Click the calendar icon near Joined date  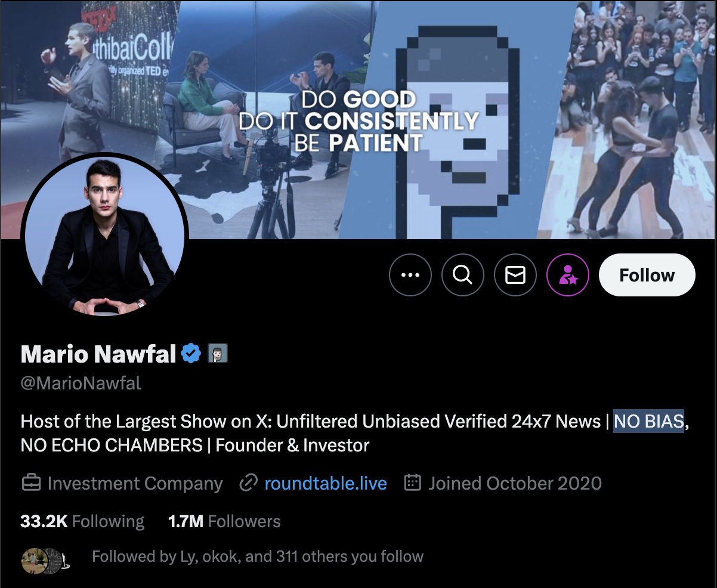click(x=413, y=483)
